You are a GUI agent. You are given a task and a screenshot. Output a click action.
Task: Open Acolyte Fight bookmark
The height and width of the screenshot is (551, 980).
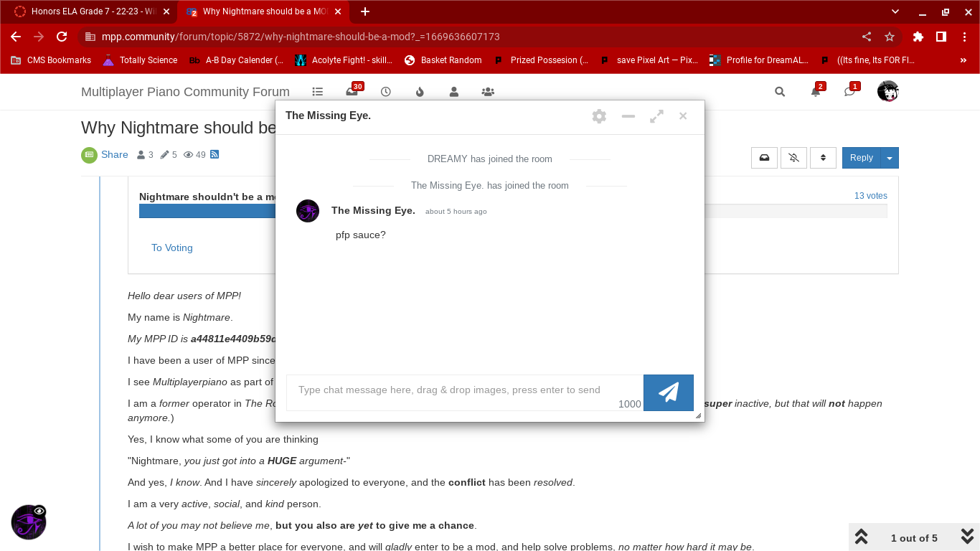[344, 60]
